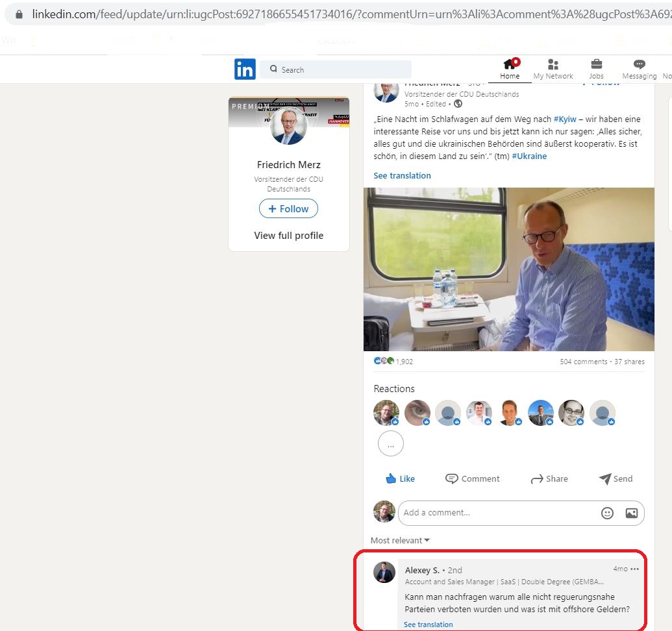Open the #Kyiw hashtag link
The width and height of the screenshot is (672, 631).
[565, 119]
